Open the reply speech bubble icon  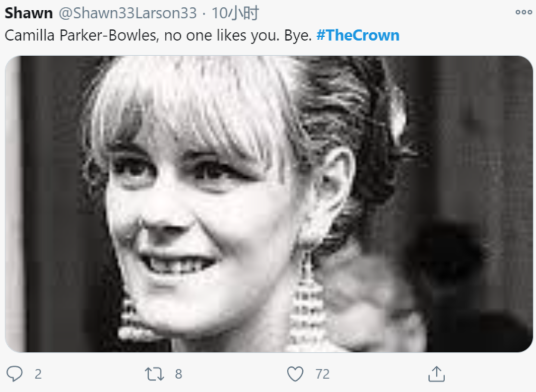click(15, 374)
